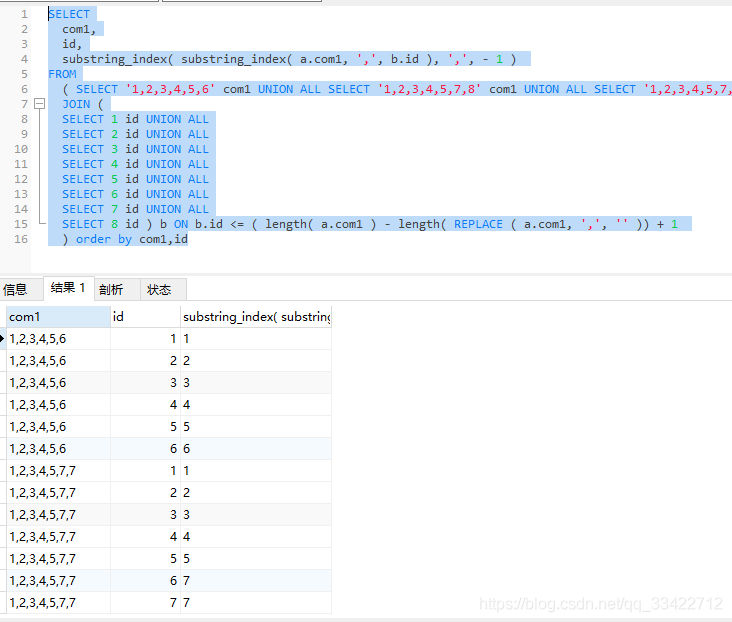The width and height of the screenshot is (732, 622).
Task: Select the substring_index column header
Action: 256,317
